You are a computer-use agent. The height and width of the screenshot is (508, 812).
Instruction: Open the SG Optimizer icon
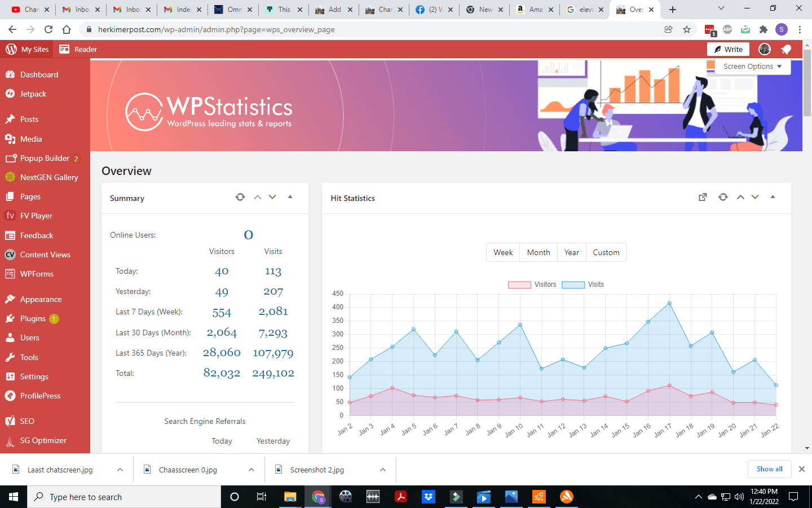10,441
